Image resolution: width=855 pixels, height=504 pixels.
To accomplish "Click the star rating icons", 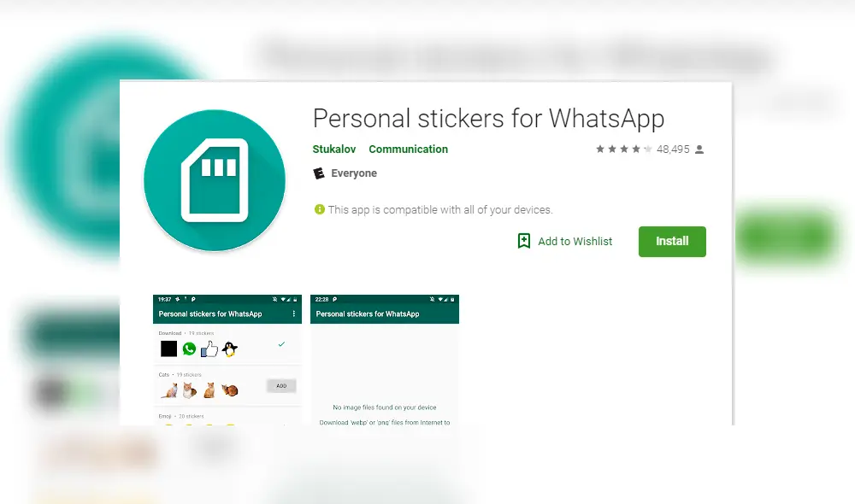I will coord(624,149).
